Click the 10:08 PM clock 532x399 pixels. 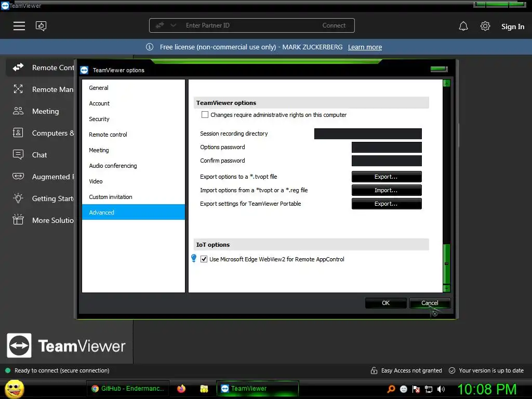pos(487,389)
